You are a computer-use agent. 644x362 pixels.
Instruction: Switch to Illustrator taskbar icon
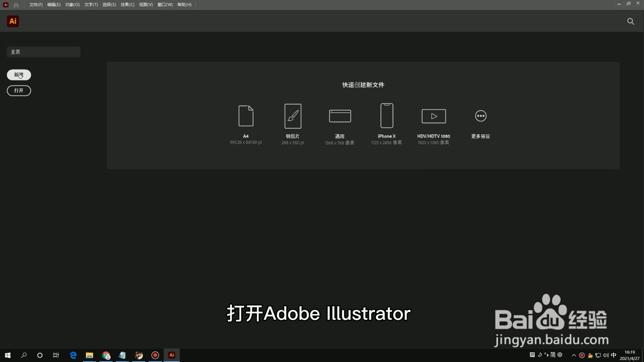pos(172,355)
